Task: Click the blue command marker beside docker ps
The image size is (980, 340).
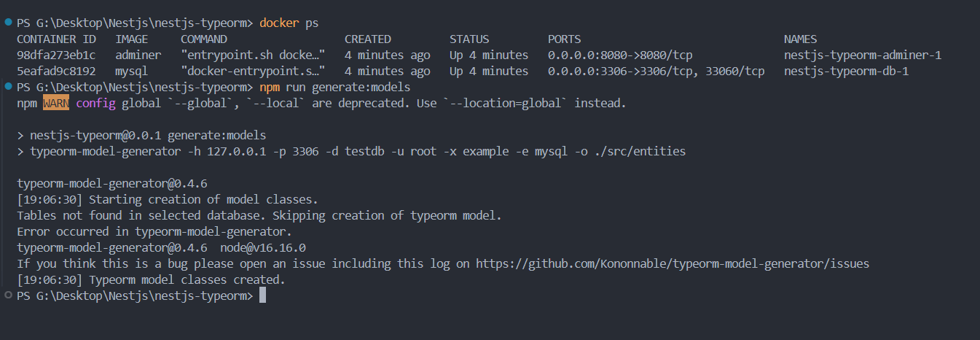Action: click(8, 23)
